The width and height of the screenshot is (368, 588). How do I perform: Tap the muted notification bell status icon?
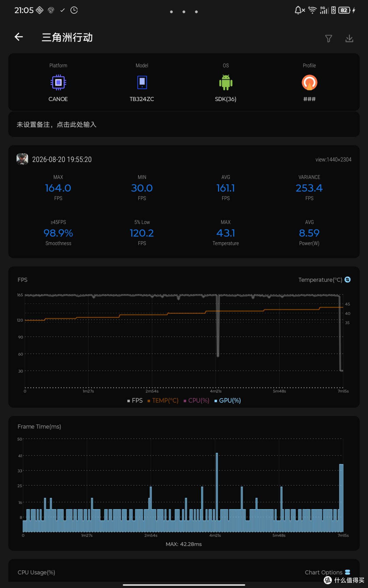(300, 10)
